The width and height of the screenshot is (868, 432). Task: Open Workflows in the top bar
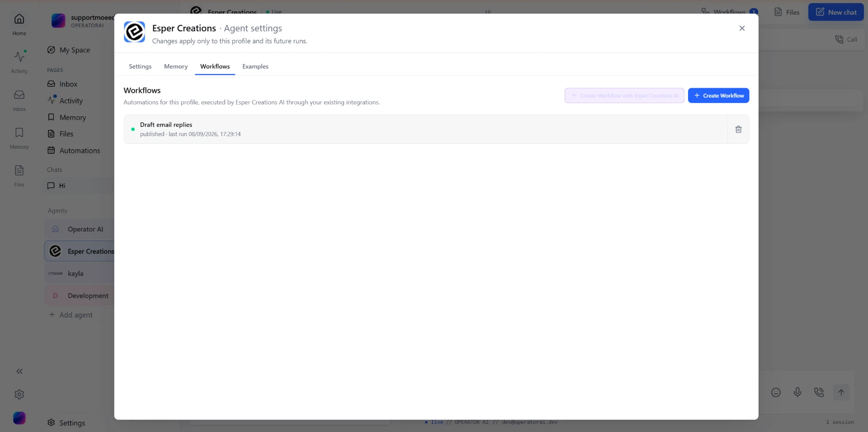(x=729, y=12)
